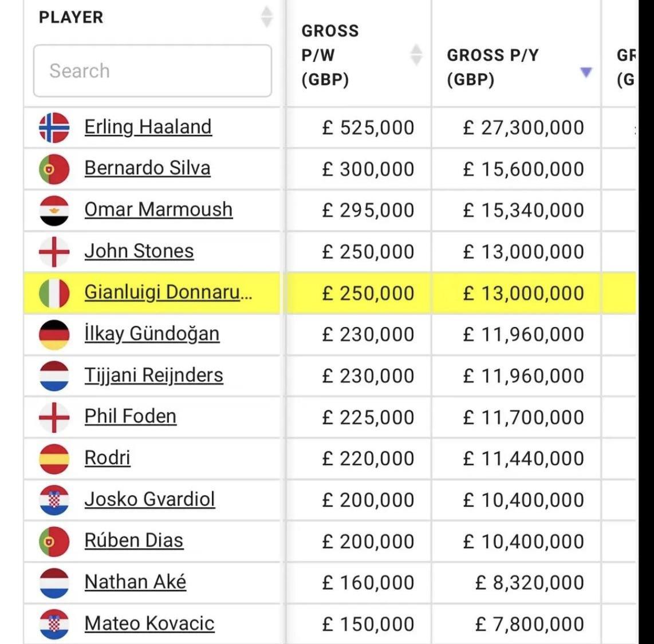Sort by Gross P/W column arrows

tap(416, 55)
